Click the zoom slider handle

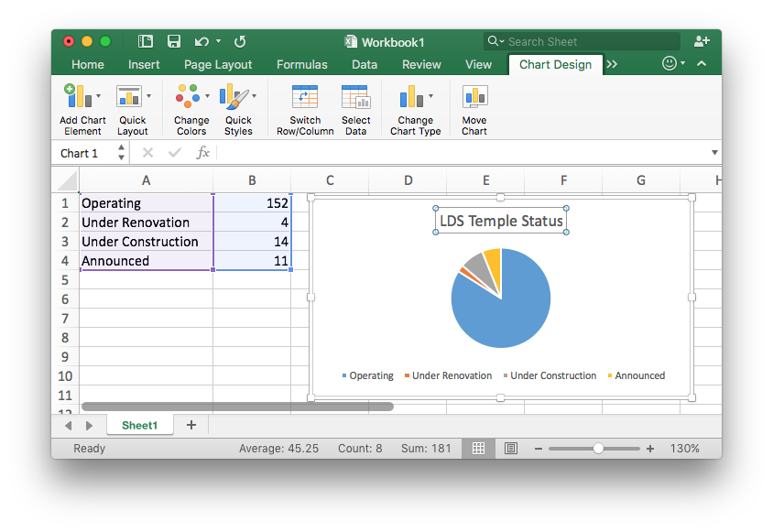[x=598, y=449]
